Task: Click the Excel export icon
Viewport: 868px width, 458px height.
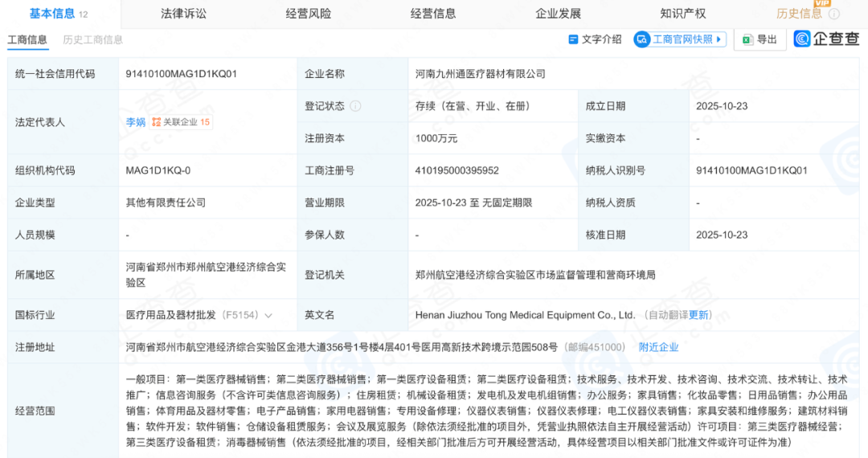Action: tap(747, 40)
